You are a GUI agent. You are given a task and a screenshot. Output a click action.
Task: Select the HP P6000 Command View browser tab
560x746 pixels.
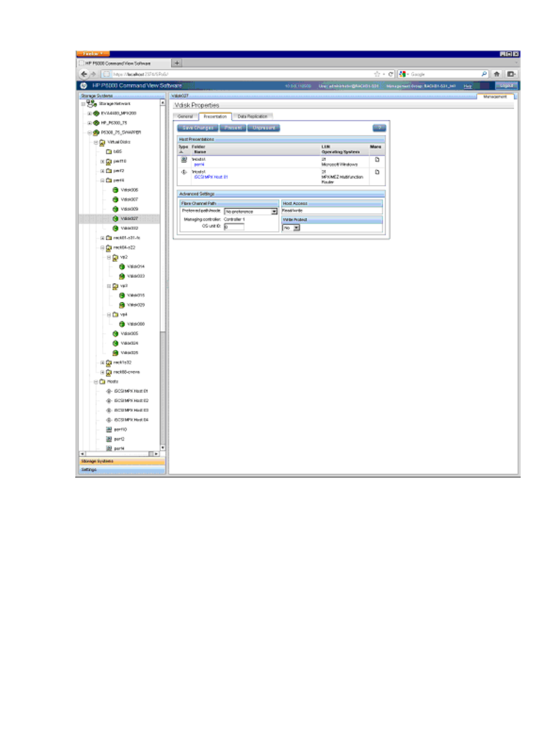click(x=123, y=63)
